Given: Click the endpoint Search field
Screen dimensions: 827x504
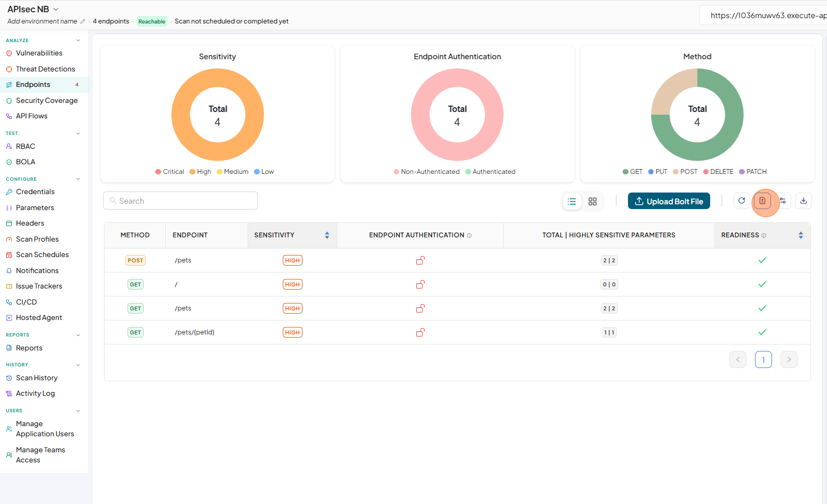Looking at the screenshot, I should [180, 201].
